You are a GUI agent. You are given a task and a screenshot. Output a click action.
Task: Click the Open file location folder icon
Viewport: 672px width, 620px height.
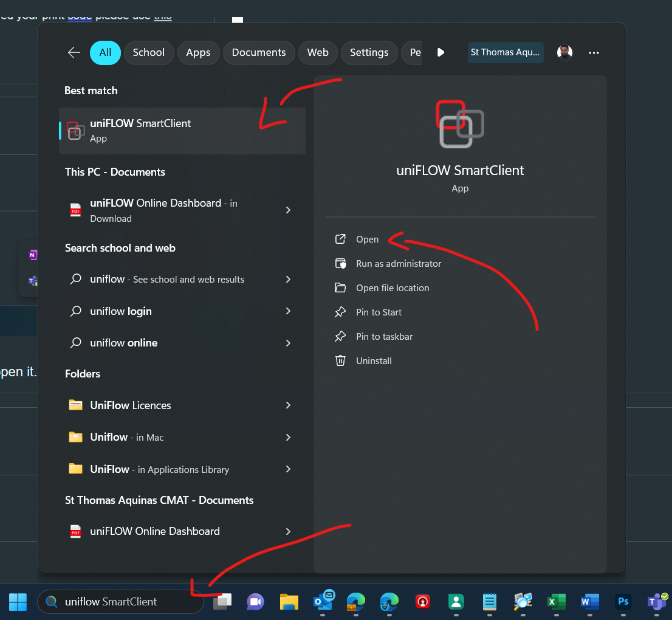(x=340, y=288)
